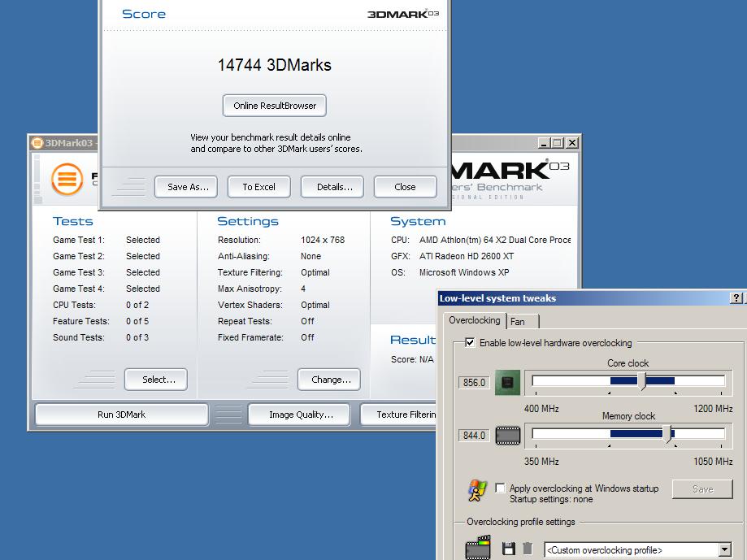This screenshot has width=747, height=560.
Task: Enable Apply overclocking at Windows startup
Action: tap(500, 488)
